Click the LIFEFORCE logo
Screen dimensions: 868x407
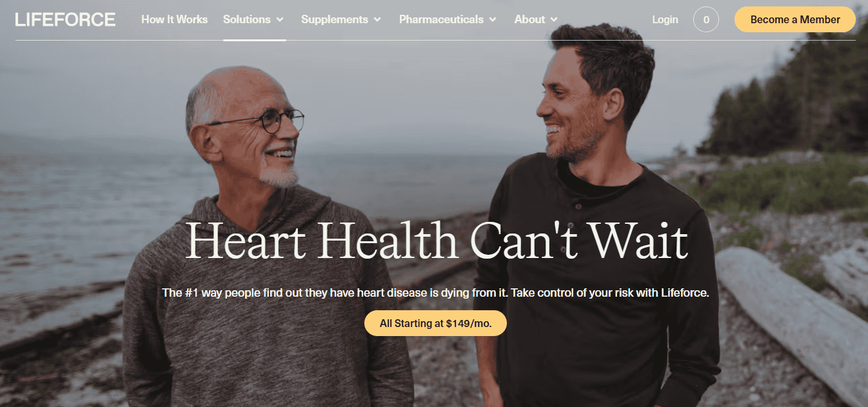tap(65, 19)
